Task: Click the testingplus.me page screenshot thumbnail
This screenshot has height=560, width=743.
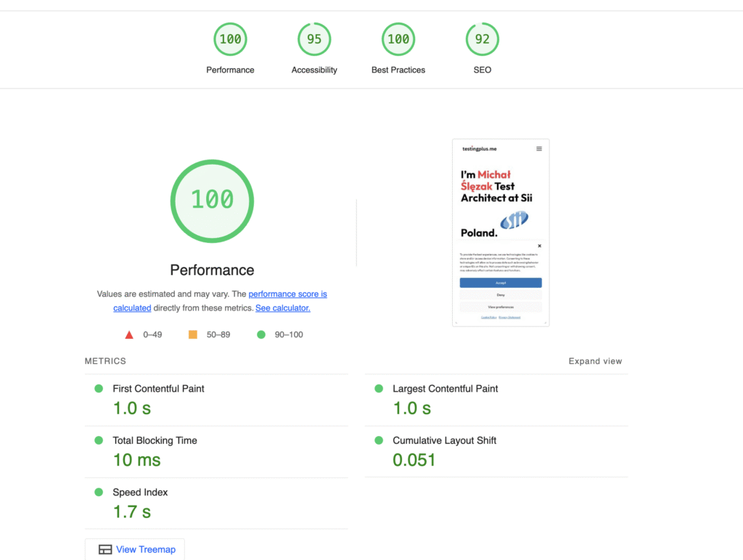Action: pos(501,232)
